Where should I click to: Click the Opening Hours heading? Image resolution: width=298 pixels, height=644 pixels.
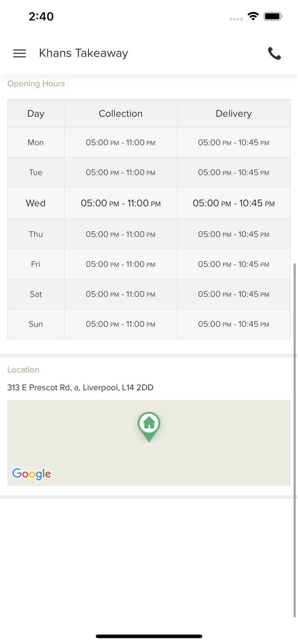(36, 84)
